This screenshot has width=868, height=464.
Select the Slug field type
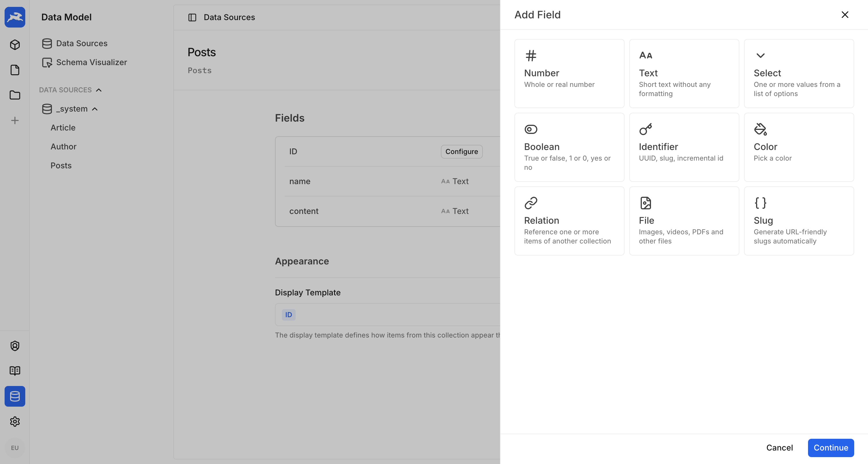pyautogui.click(x=799, y=221)
